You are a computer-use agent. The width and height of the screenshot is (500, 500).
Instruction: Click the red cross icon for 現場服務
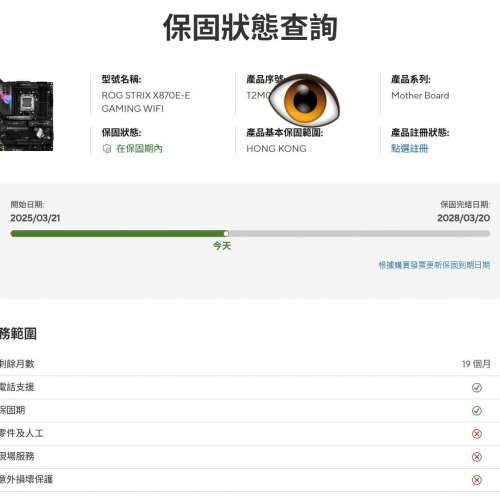(477, 456)
